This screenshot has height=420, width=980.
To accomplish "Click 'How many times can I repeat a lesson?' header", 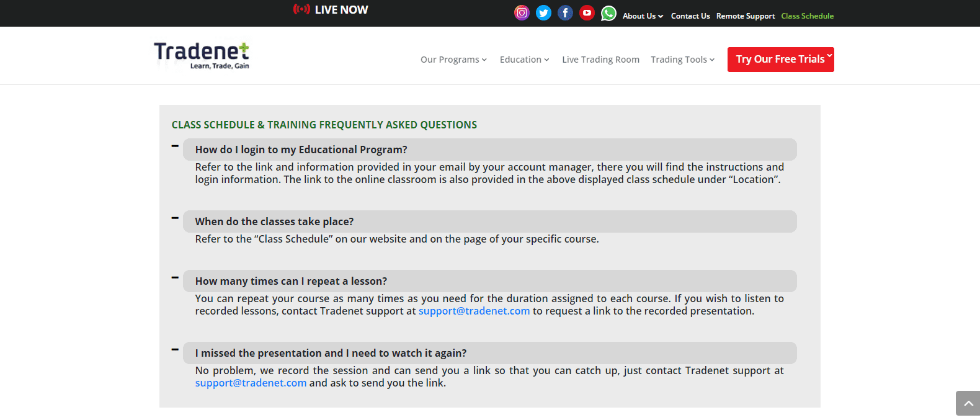I will pyautogui.click(x=490, y=281).
